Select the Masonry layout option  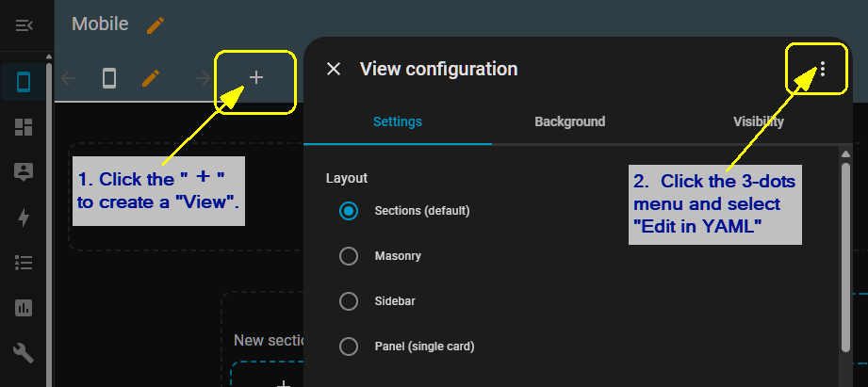(x=349, y=256)
